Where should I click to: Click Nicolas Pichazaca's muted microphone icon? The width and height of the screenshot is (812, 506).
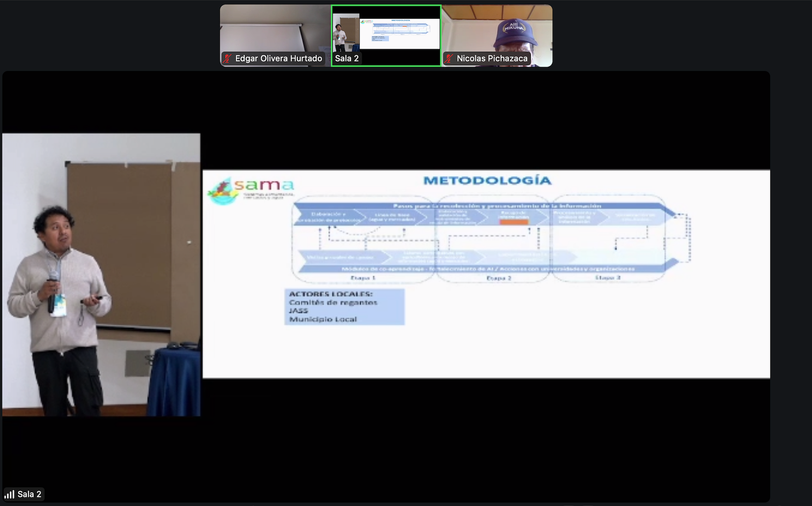[449, 59]
